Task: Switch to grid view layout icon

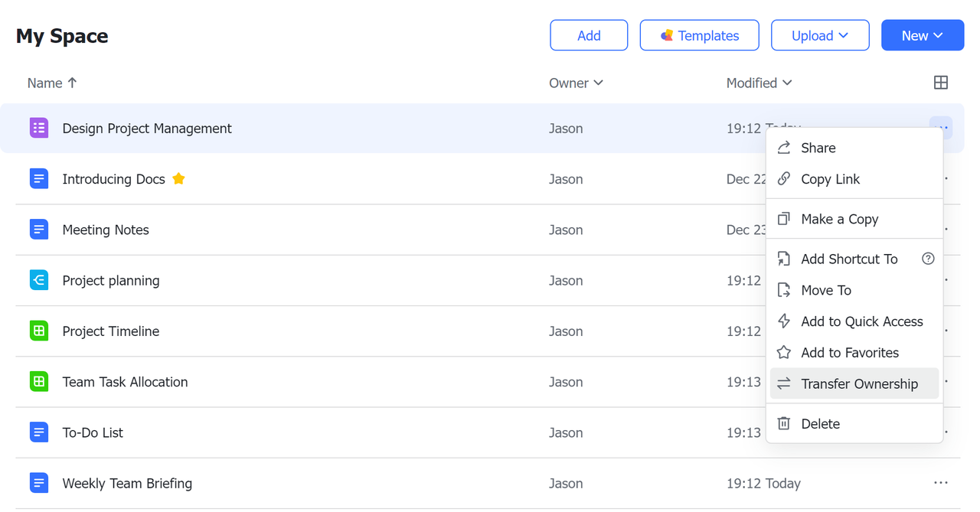Action: coord(941,83)
